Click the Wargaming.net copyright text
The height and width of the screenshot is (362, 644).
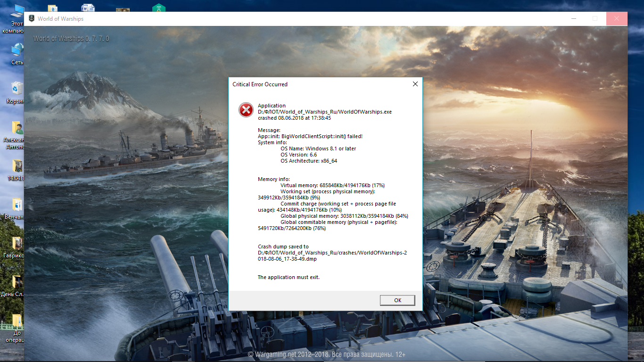pos(327,354)
